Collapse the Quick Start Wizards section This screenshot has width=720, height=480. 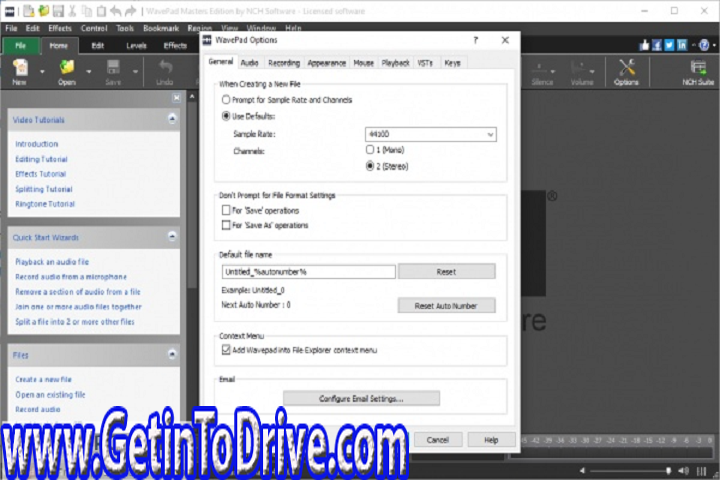172,237
